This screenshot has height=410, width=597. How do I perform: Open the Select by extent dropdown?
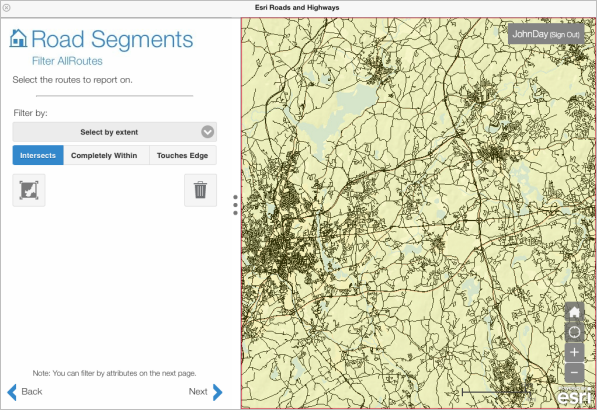115,132
